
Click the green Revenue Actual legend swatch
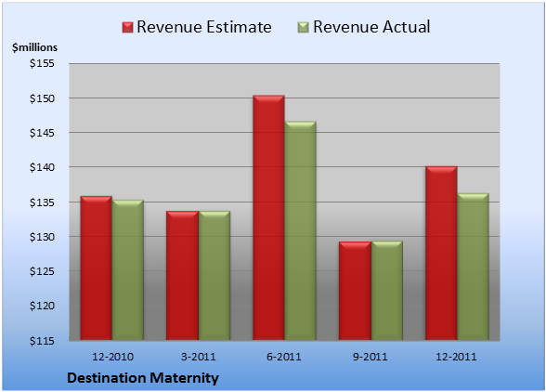pyautogui.click(x=304, y=28)
